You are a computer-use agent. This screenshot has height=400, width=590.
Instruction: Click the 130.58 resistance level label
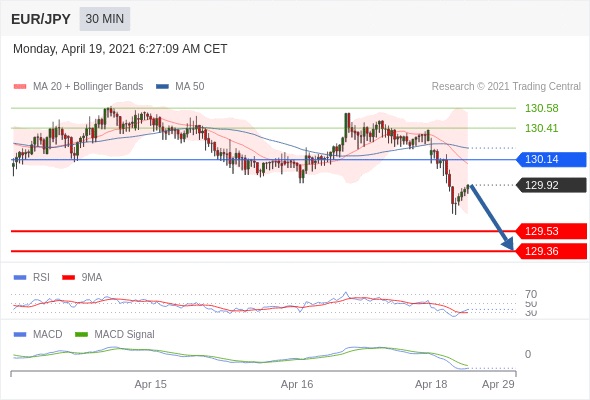pos(541,108)
